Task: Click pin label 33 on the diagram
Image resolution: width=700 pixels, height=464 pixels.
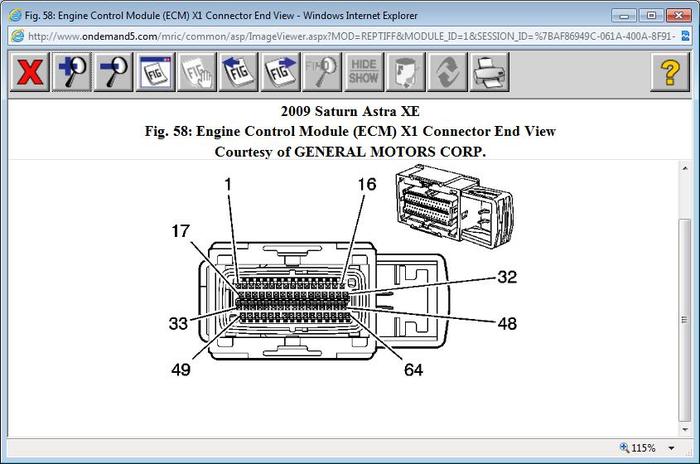Action: (178, 323)
